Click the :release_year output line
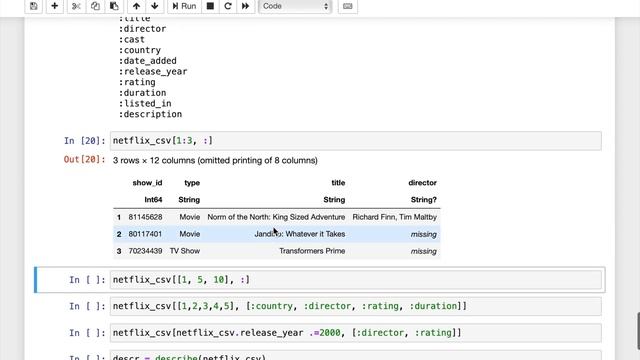Screen dimensions: 640x360 153,72
